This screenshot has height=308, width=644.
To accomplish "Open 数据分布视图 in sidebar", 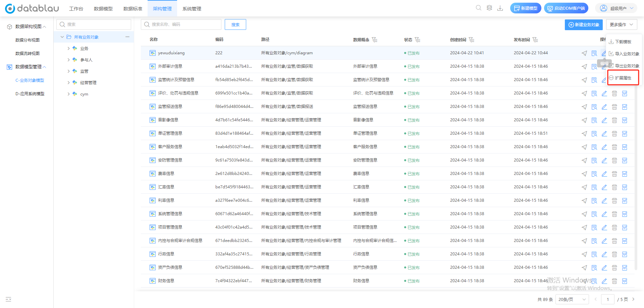I will [x=28, y=40].
